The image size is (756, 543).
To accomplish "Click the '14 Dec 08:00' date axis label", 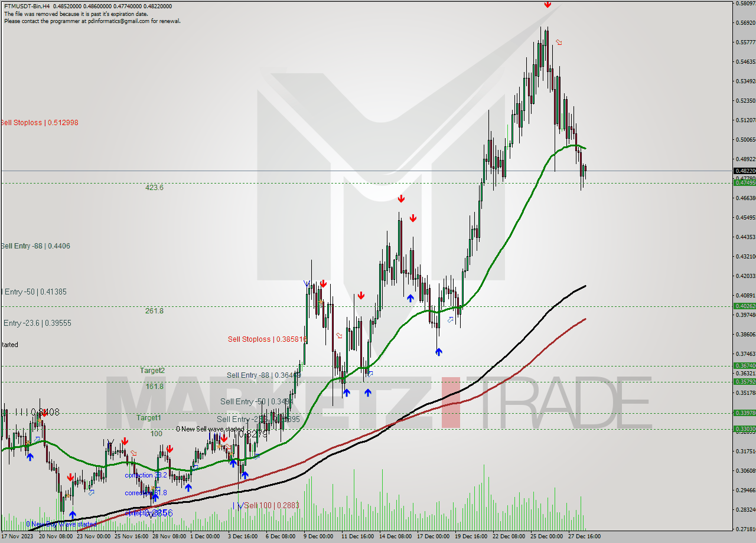I will click(x=396, y=537).
